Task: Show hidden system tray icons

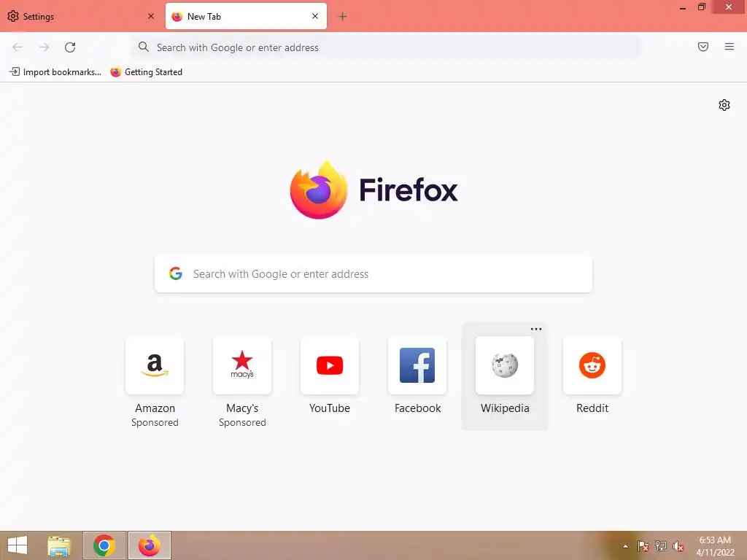Action: 625,547
